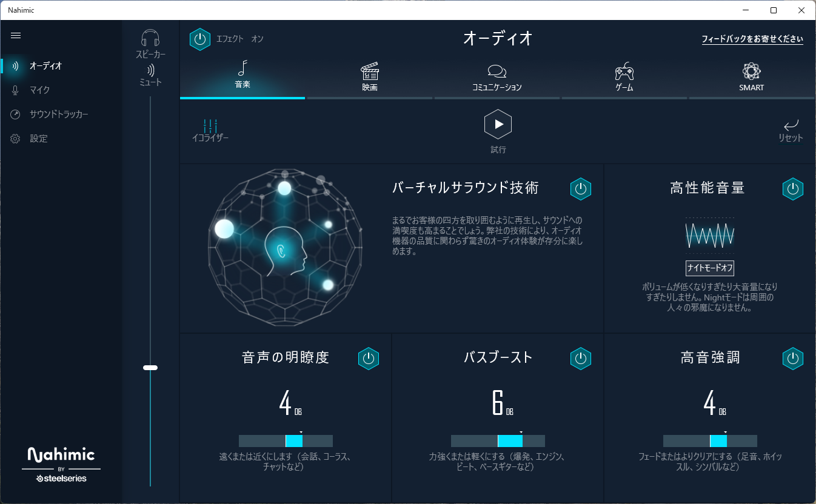Viewport: 816px width, 504px height.
Task: Open the hamburger navigation menu
Action: (16, 36)
